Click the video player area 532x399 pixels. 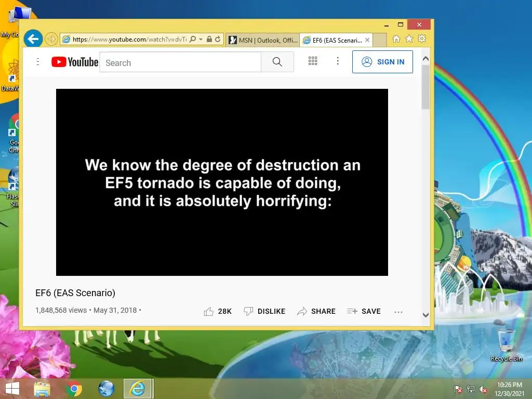[x=222, y=182]
